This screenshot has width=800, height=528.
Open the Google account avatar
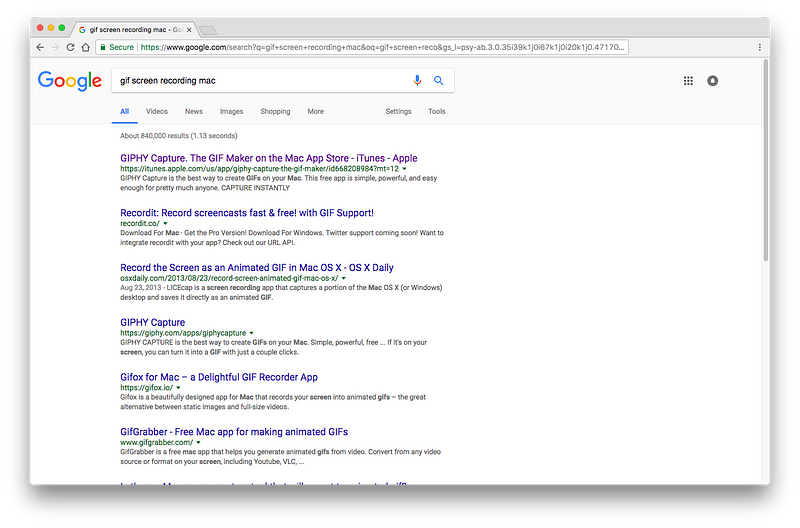click(x=713, y=80)
